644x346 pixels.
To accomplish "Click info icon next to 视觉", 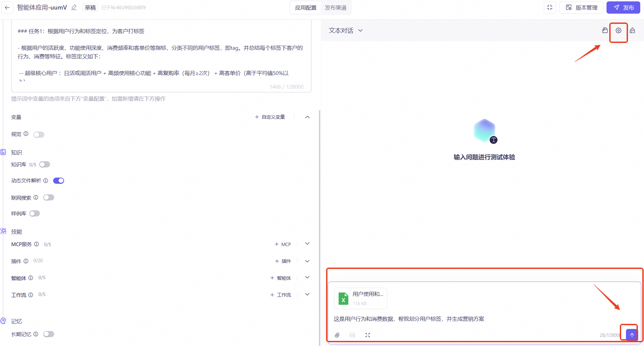I will 26,134.
